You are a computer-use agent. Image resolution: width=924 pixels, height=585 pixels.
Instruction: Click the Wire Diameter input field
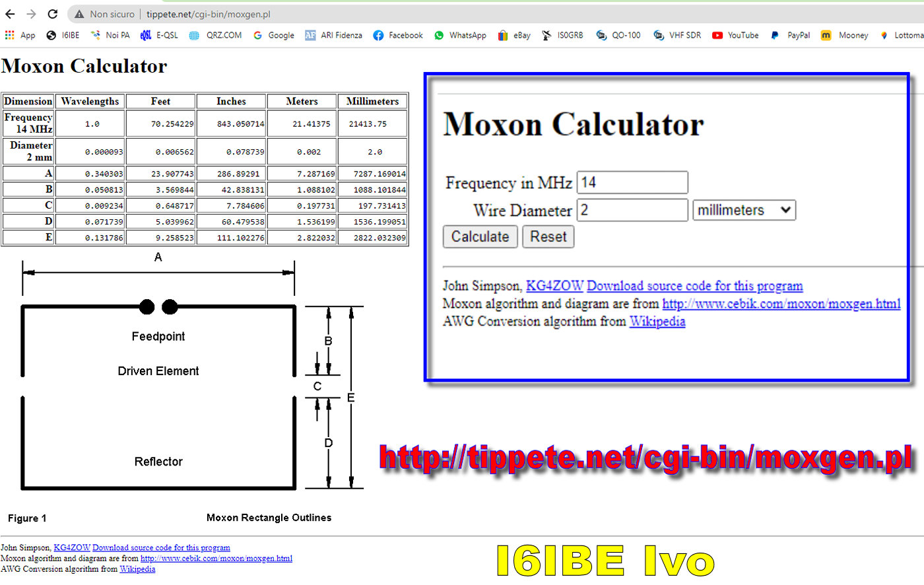point(632,210)
